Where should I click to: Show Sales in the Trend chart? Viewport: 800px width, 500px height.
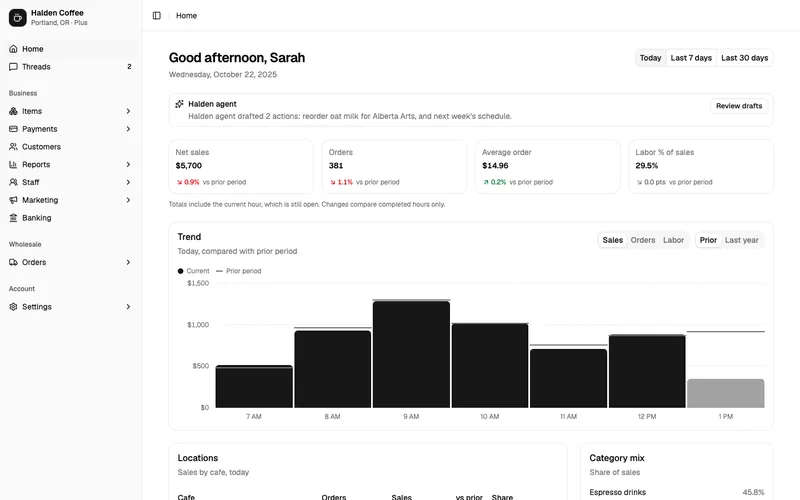[613, 240]
